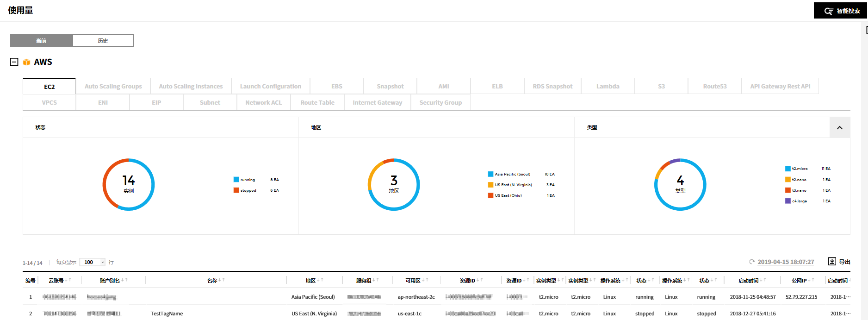Collapse the charts panel using chevron arrow
Screen dimensions: 868x320
pyautogui.click(x=840, y=128)
